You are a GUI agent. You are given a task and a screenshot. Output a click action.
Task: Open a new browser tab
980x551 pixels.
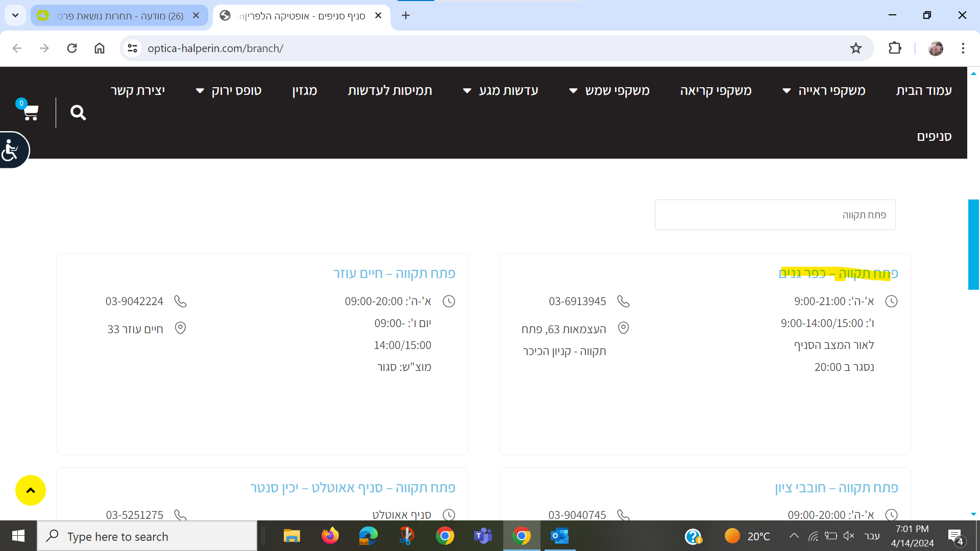coord(406,15)
